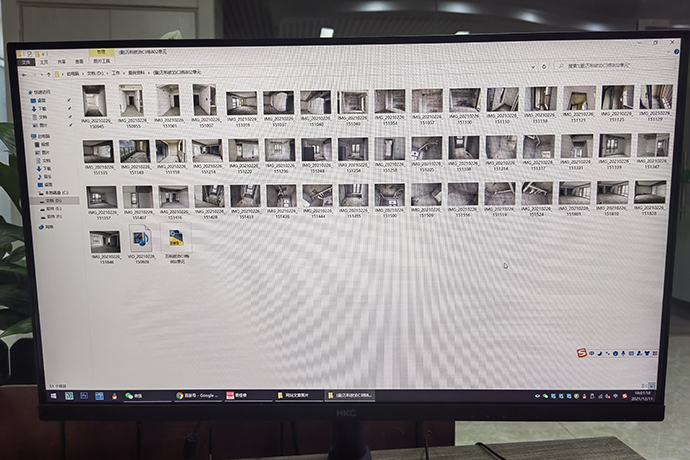Click the Sogou input method S icon
This screenshot has width=690, height=460.
click(582, 353)
